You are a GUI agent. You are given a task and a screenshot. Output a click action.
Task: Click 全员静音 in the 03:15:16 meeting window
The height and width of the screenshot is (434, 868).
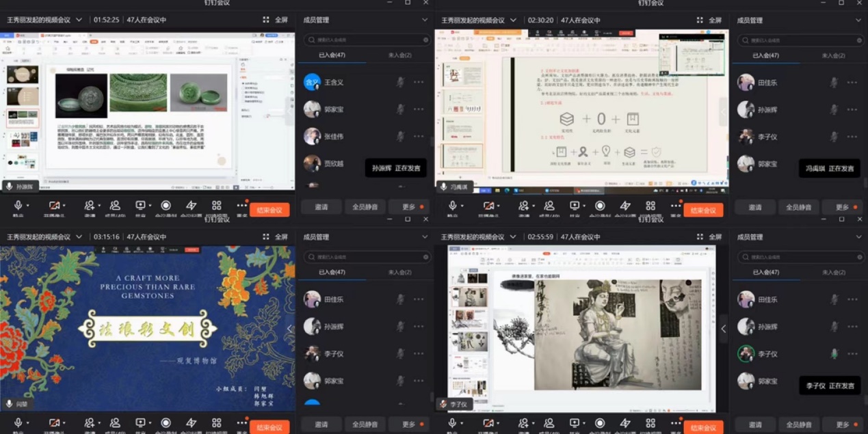point(365,424)
